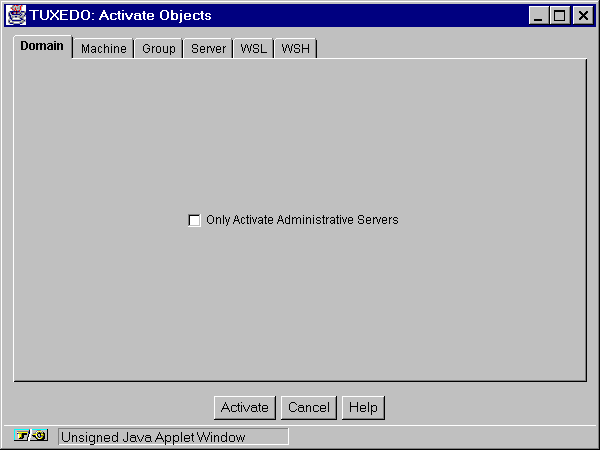This screenshot has width=600, height=450.
Task: Go to the Server tab
Action: [208, 49]
